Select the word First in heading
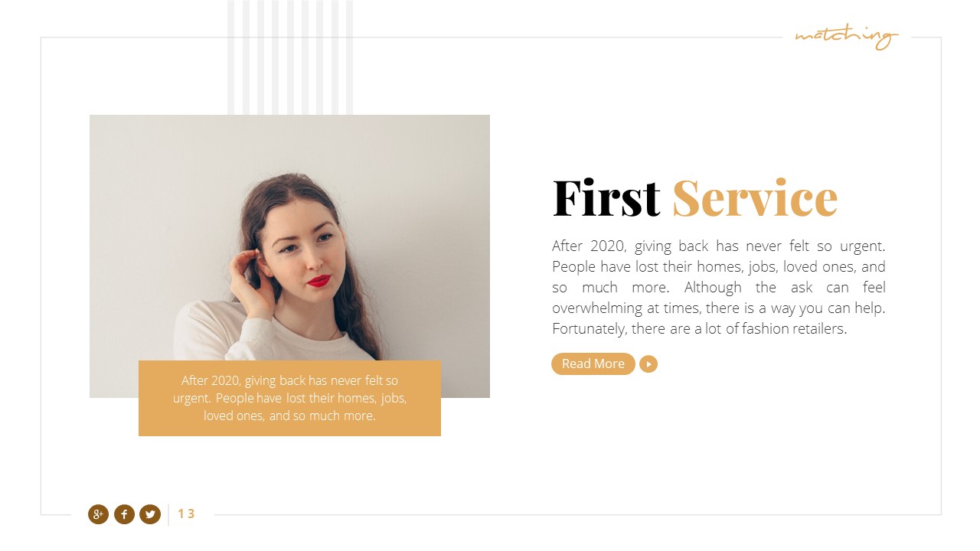The width and height of the screenshot is (980, 551). pos(606,199)
